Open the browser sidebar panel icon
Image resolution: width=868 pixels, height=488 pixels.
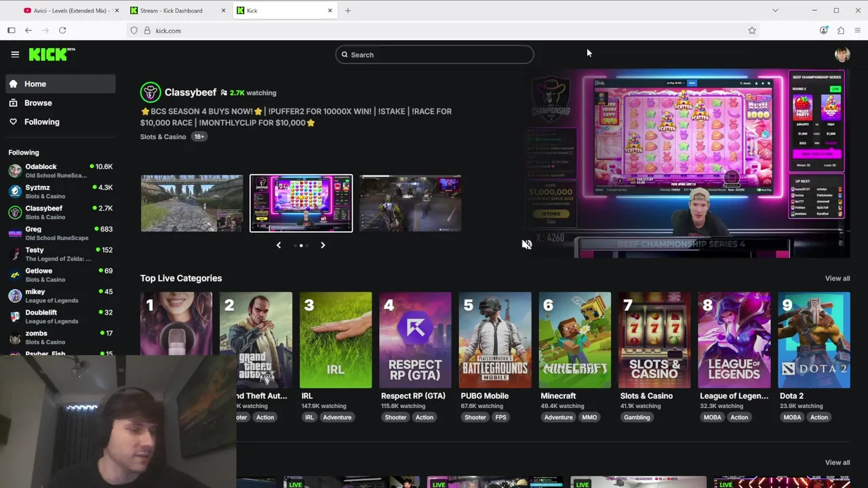point(12,30)
